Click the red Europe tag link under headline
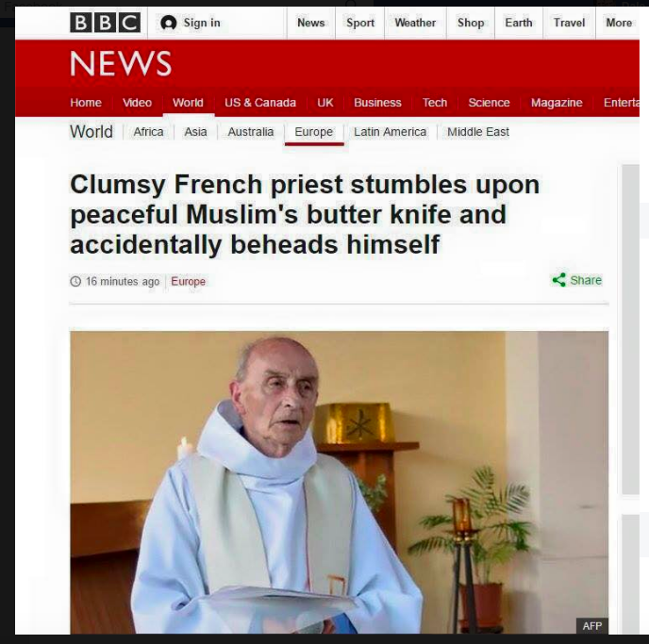Screen dimensions: 649x644 coord(188,281)
